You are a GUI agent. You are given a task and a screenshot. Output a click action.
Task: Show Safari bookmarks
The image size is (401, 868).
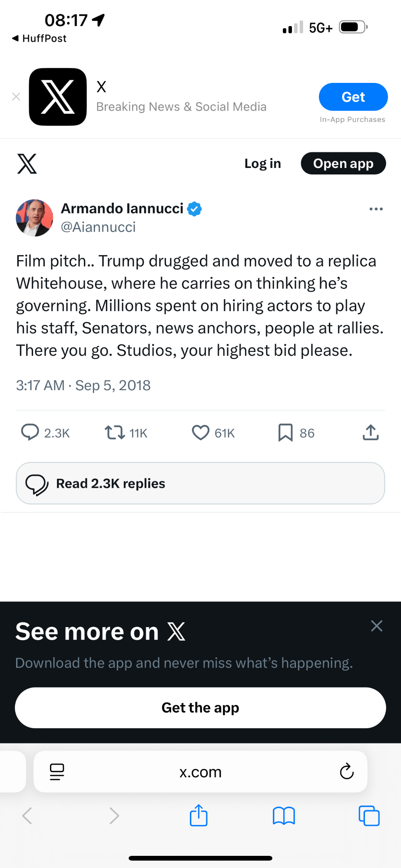click(284, 815)
